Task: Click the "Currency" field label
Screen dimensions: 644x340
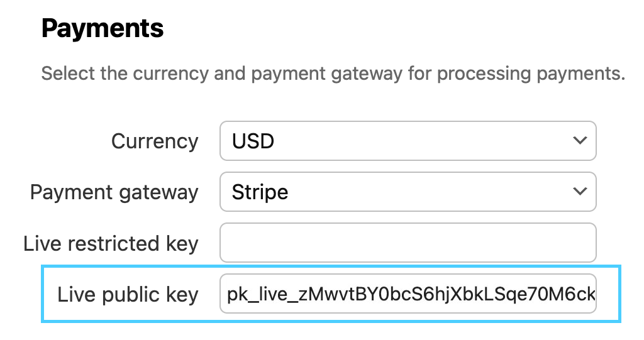Action: point(155,141)
